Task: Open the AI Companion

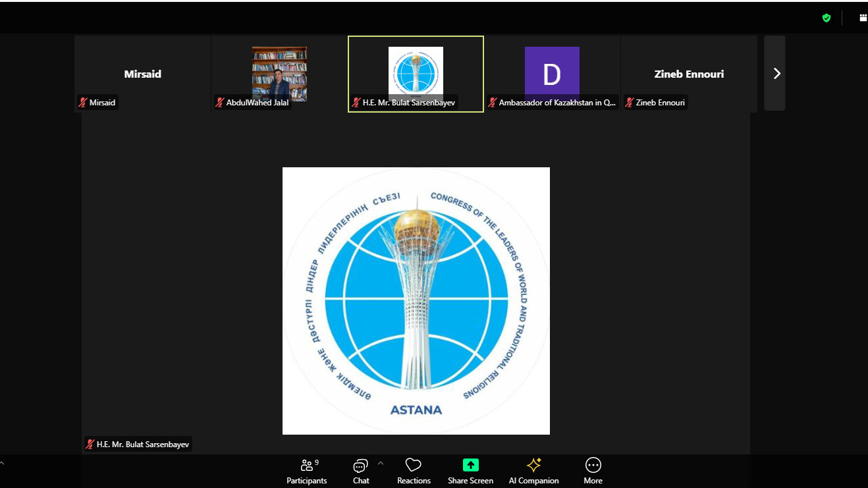Action: point(533,471)
